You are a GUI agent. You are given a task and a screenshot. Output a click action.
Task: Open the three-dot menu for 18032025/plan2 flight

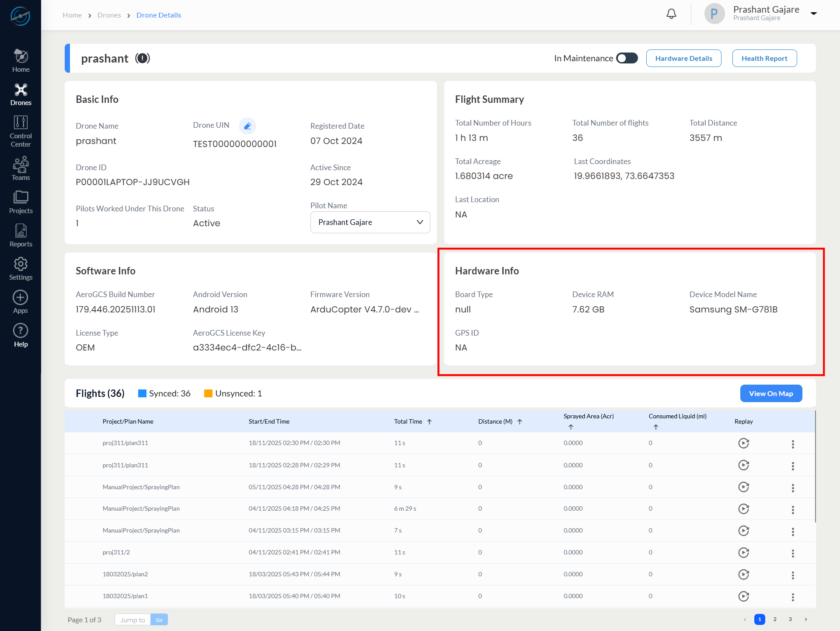click(x=792, y=575)
